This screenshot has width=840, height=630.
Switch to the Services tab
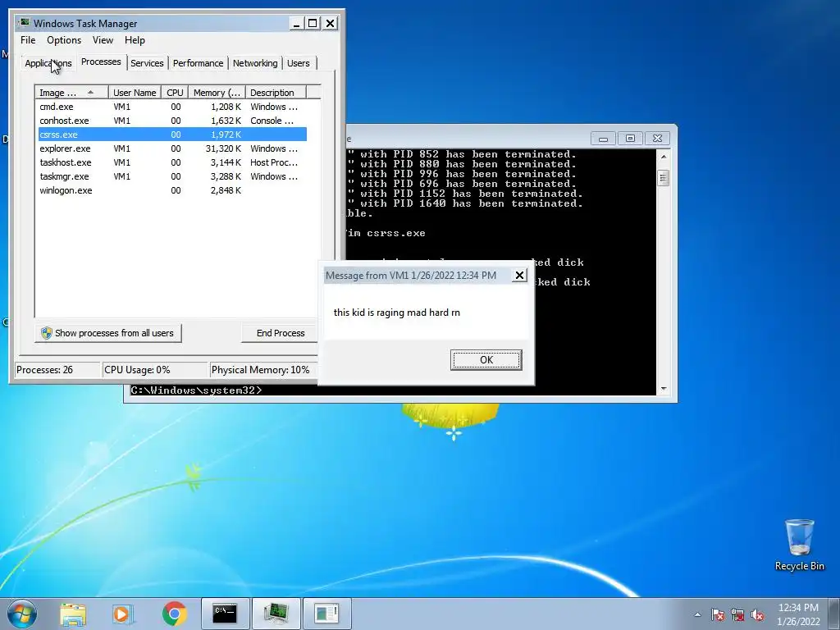click(147, 63)
